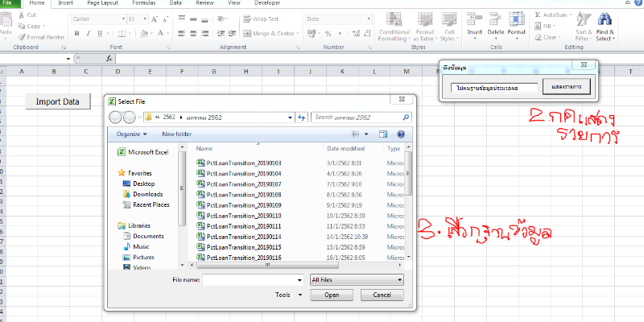Screen dimensions: 644x322
Task: Click the Refresh icon beside the address bar
Action: pos(302,118)
